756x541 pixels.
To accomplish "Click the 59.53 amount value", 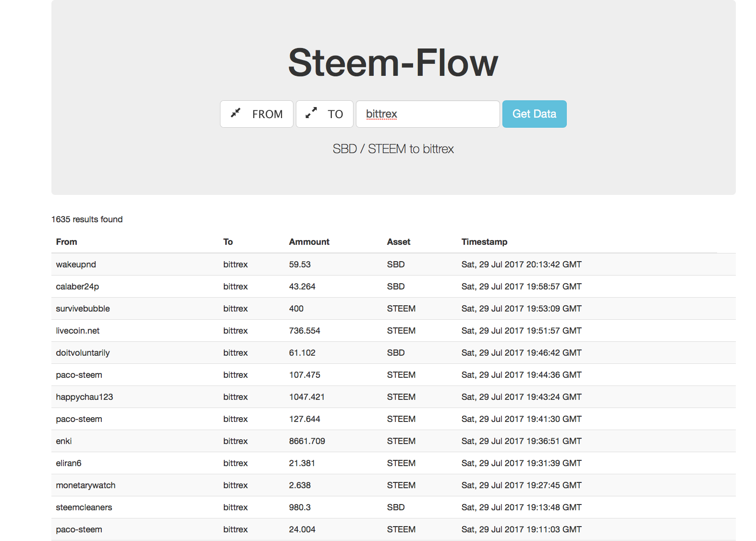I will (300, 264).
